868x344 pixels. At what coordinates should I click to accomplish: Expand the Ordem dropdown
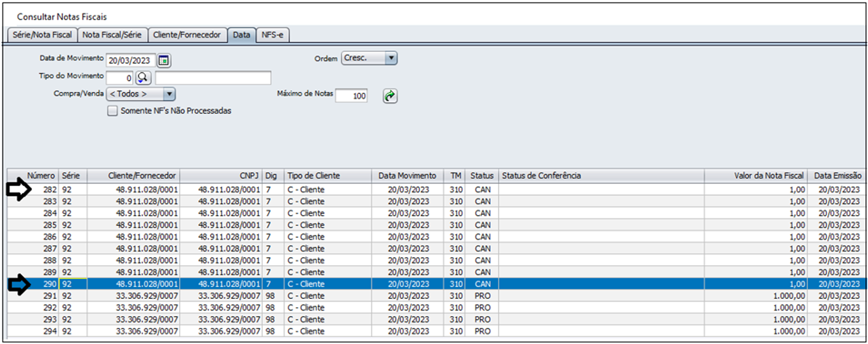click(391, 58)
